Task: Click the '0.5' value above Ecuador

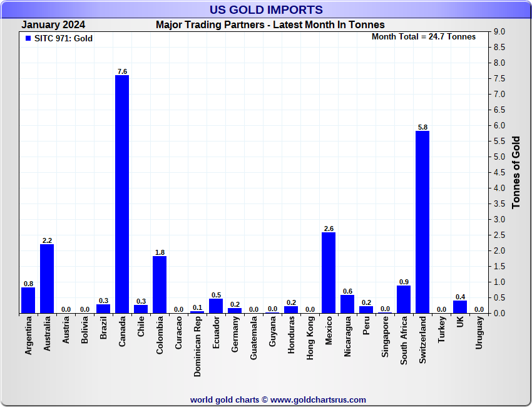Action: [216, 295]
